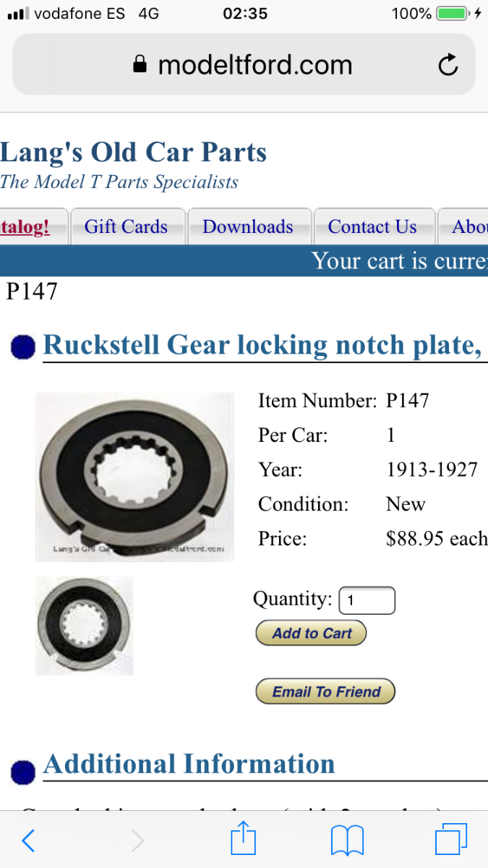This screenshot has height=868, width=488.
Task: Tap the lock icon in address bar
Action: click(x=140, y=65)
